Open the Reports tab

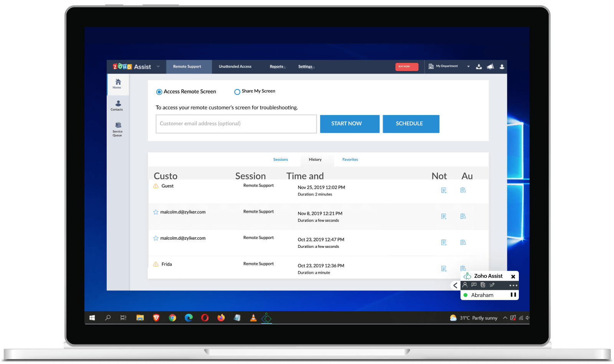tap(277, 67)
